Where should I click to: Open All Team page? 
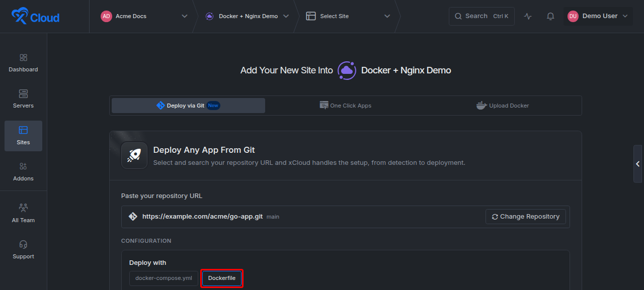click(23, 214)
